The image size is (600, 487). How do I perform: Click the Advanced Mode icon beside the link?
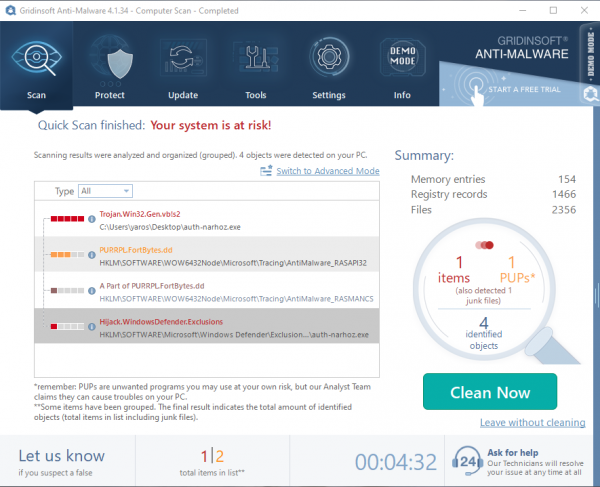(x=266, y=171)
